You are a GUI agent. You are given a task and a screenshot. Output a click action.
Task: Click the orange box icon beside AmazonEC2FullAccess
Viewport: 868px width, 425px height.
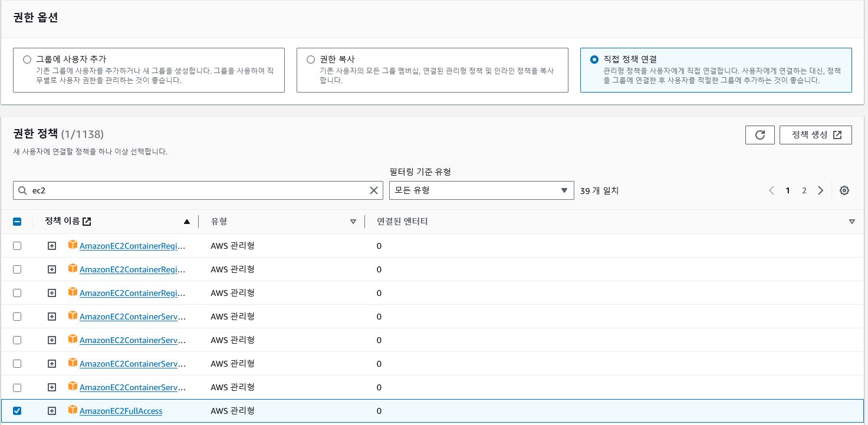pyautogui.click(x=73, y=410)
